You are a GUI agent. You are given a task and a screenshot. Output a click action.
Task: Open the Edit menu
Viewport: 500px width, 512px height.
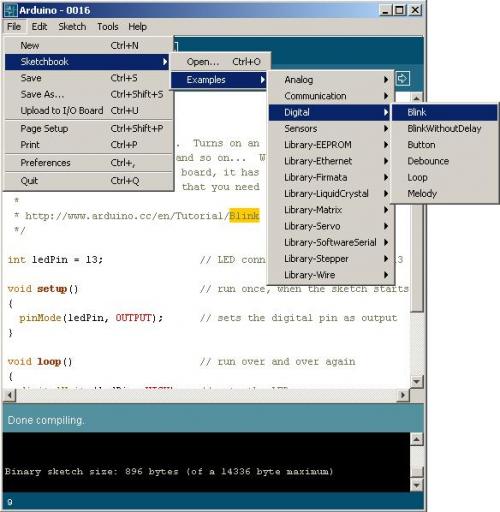click(x=39, y=27)
